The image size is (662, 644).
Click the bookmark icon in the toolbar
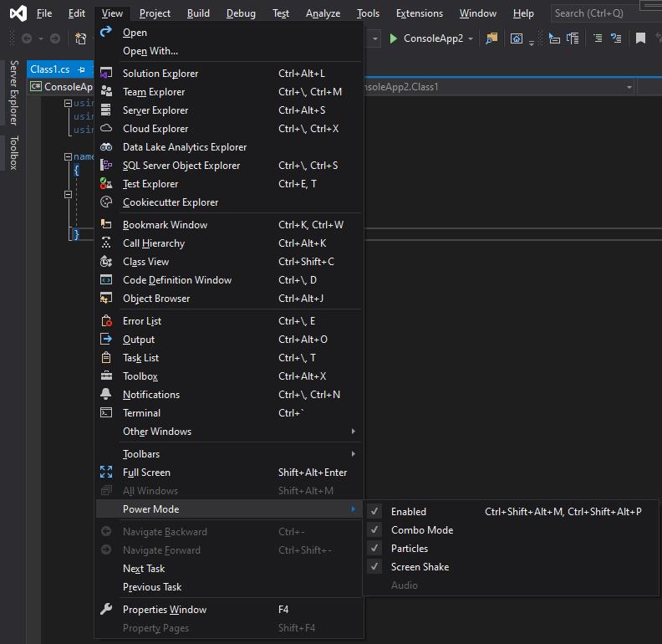[640, 38]
